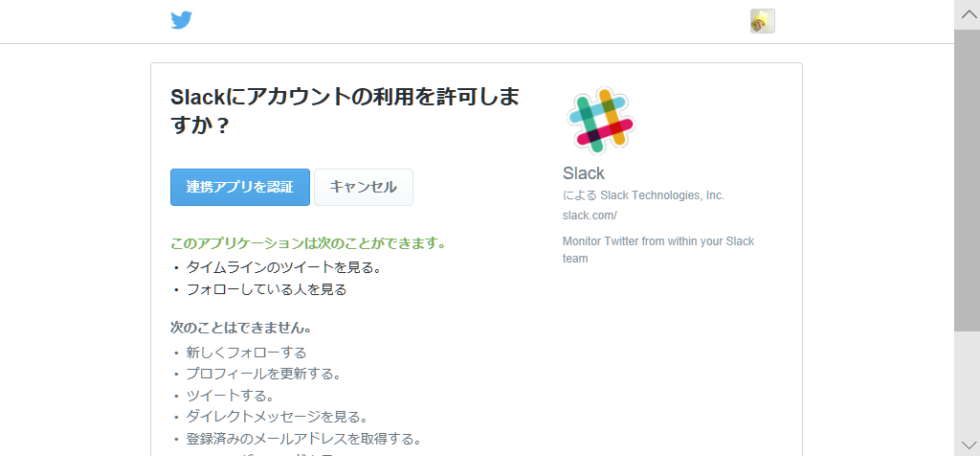Click the 登録済みのメールアドレスを取得する list item
Screen dimensions: 980x456
click(x=303, y=439)
